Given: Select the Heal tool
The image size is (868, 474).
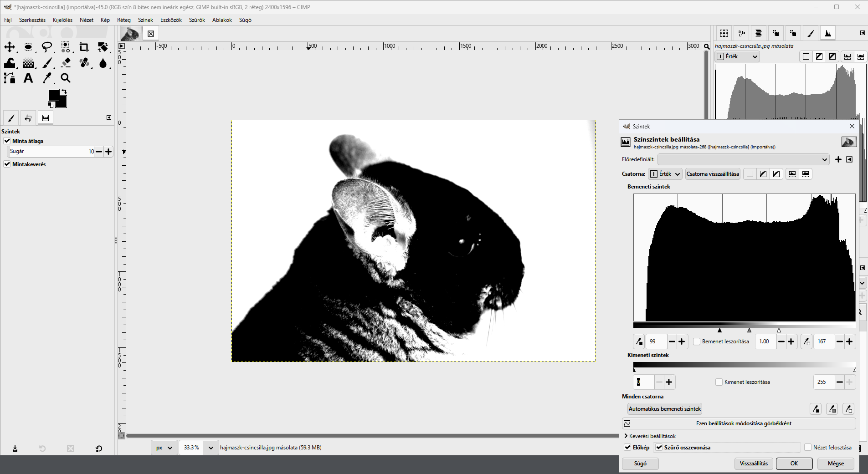Looking at the screenshot, I should point(84,62).
